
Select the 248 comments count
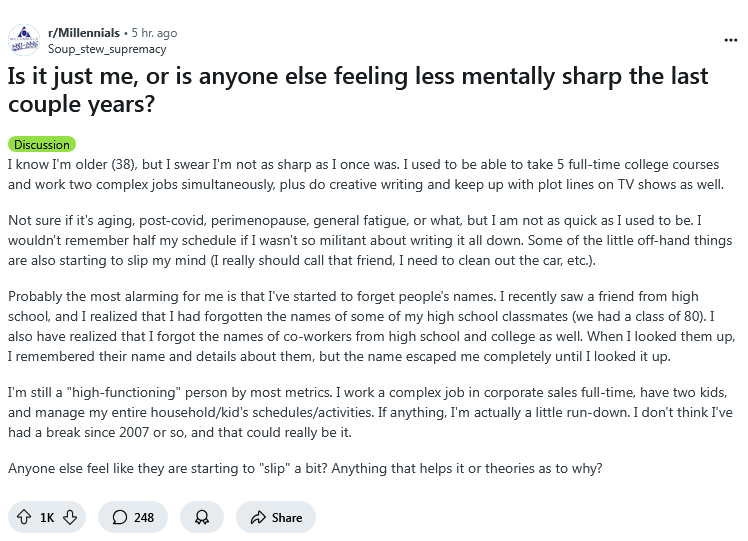point(144,518)
